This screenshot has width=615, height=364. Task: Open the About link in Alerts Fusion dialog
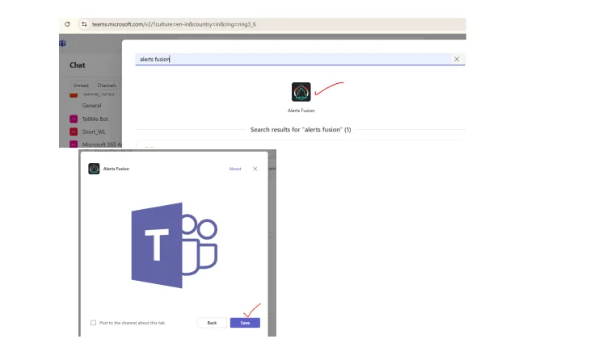click(x=235, y=169)
